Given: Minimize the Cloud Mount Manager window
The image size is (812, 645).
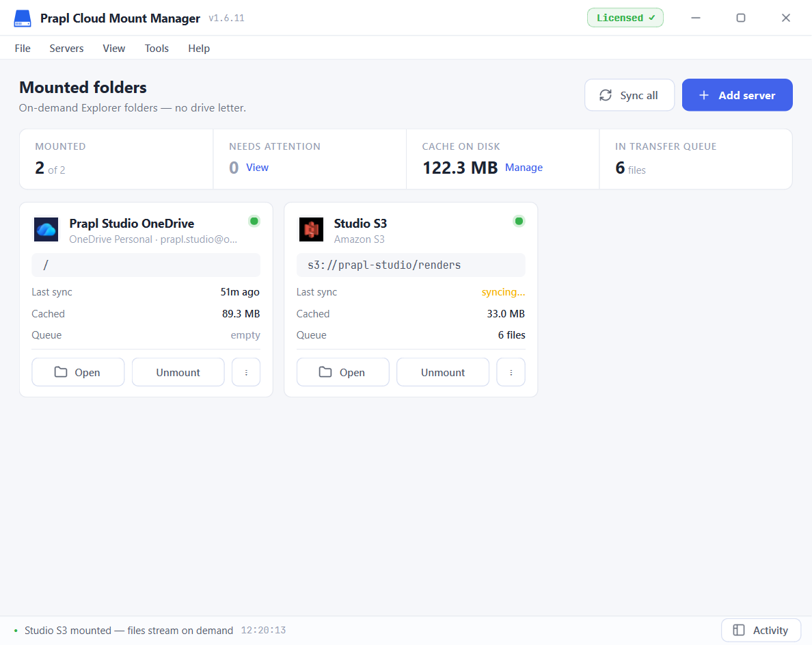Looking at the screenshot, I should pyautogui.click(x=696, y=18).
